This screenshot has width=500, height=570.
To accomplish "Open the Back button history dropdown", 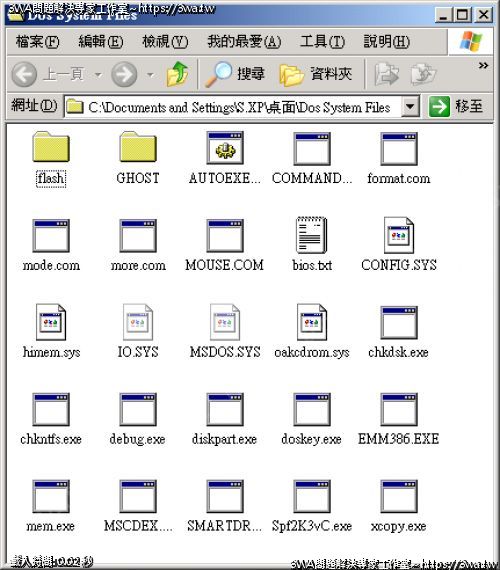I will click(98, 75).
